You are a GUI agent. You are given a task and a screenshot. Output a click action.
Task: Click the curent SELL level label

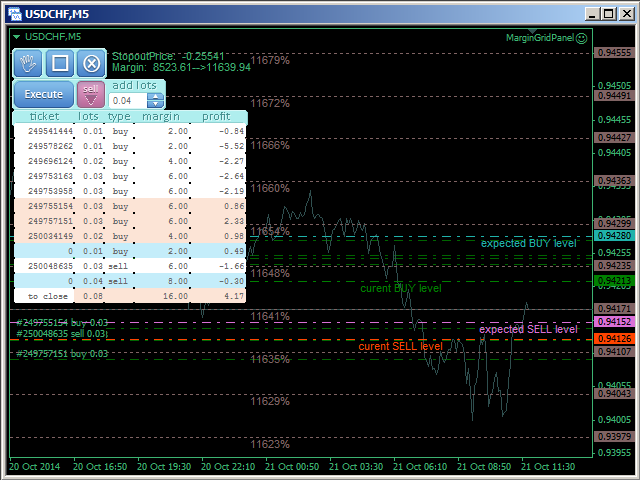400,346
